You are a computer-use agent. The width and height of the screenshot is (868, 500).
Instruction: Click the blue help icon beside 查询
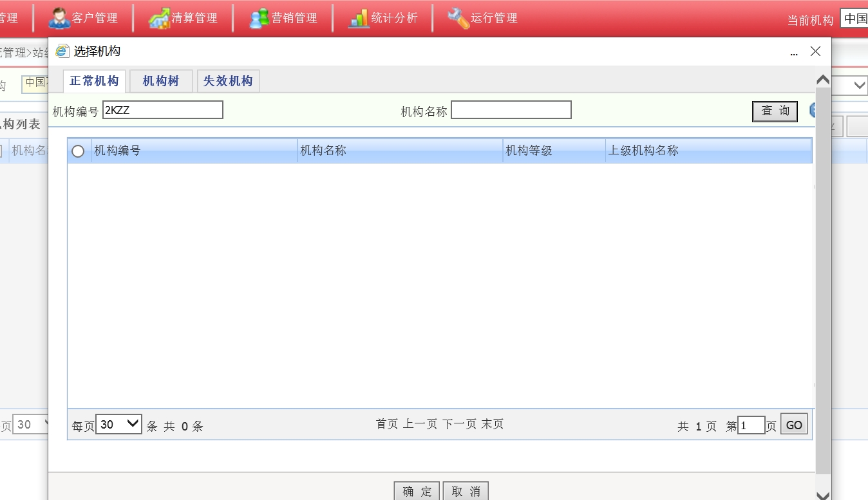coord(813,111)
